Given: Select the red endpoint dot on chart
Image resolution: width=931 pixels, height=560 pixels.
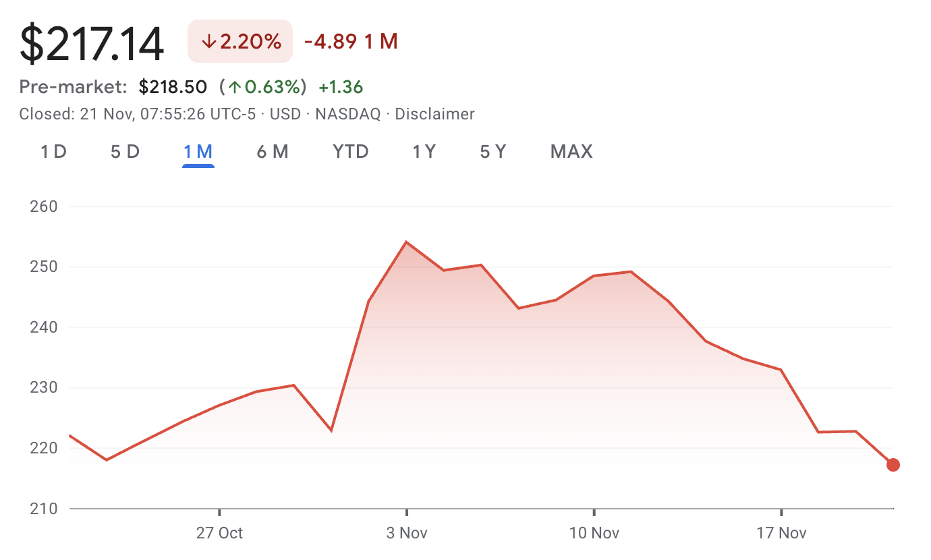Looking at the screenshot, I should click(893, 464).
